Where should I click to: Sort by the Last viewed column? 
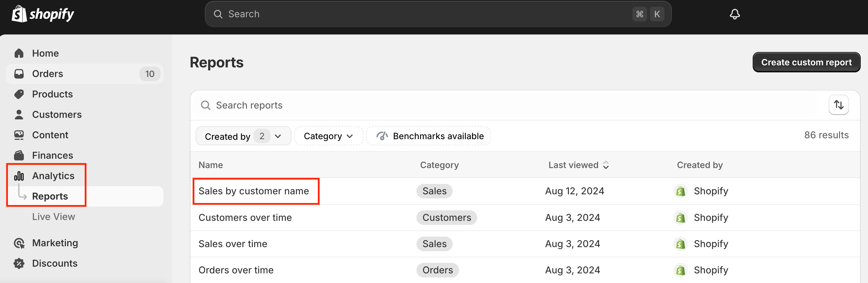pyautogui.click(x=578, y=165)
